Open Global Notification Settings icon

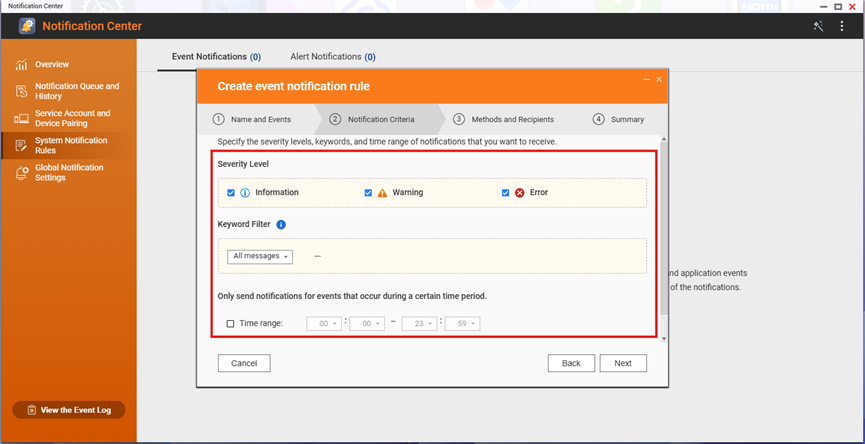point(21,173)
